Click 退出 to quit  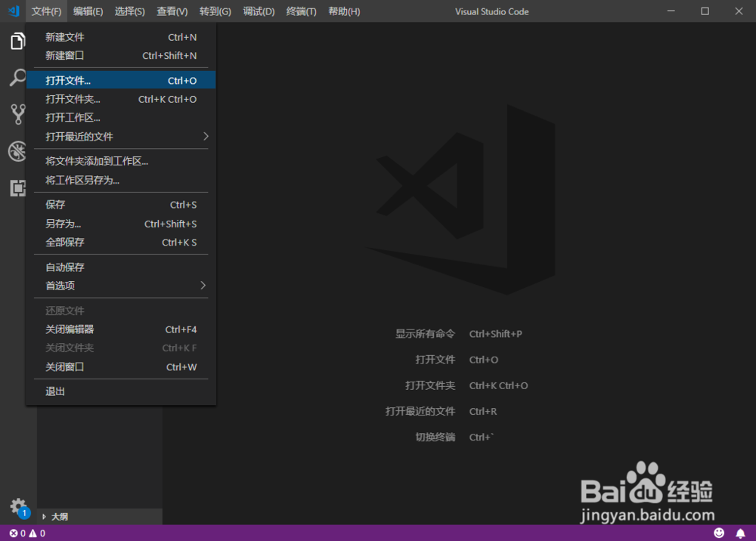(x=121, y=391)
